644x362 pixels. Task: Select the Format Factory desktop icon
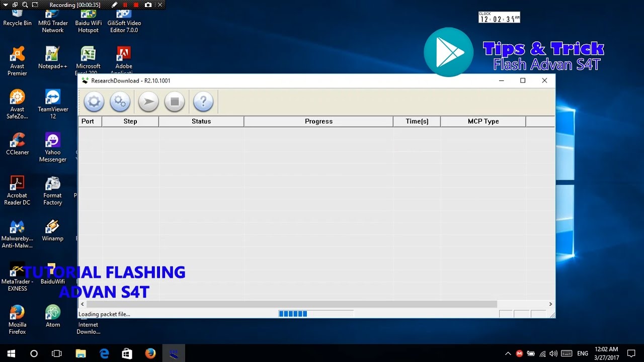click(52, 191)
